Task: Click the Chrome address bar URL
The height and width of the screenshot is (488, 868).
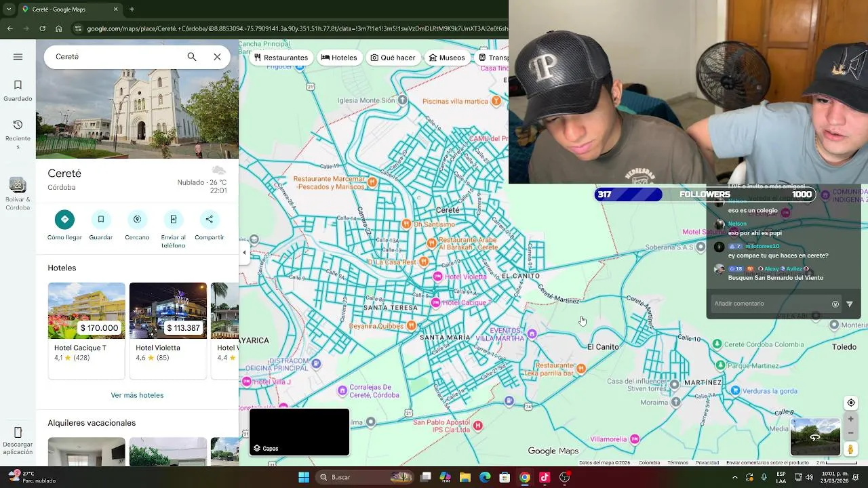Action: [297, 28]
